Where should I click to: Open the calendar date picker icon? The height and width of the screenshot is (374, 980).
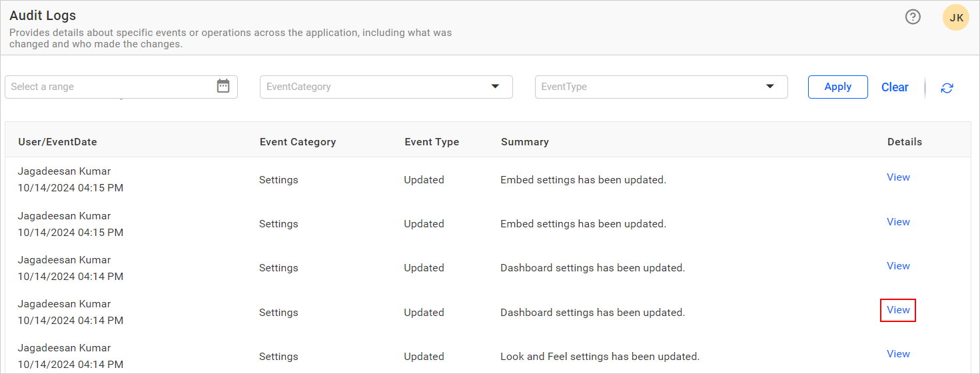point(223,86)
